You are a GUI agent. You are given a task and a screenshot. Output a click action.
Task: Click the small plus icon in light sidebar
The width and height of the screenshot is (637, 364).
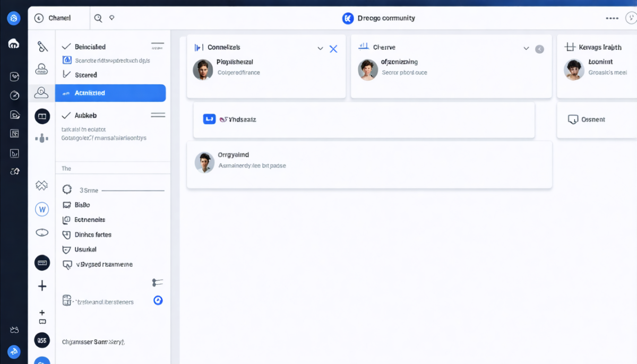pyautogui.click(x=42, y=313)
